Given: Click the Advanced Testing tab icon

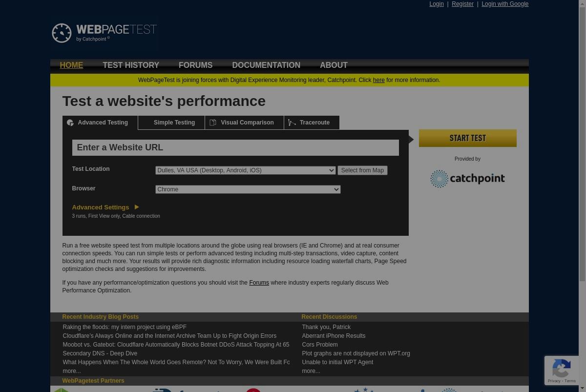Looking at the screenshot, I should tap(70, 123).
